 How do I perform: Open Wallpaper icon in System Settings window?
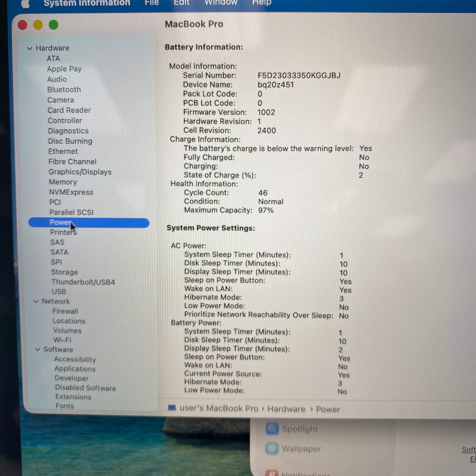[x=272, y=448]
